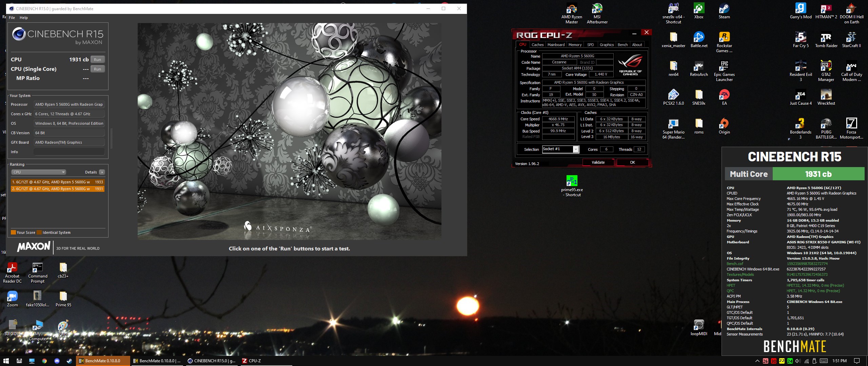Open the Origin desktop icon
Viewport: 868px width, 366px height.
point(724,126)
